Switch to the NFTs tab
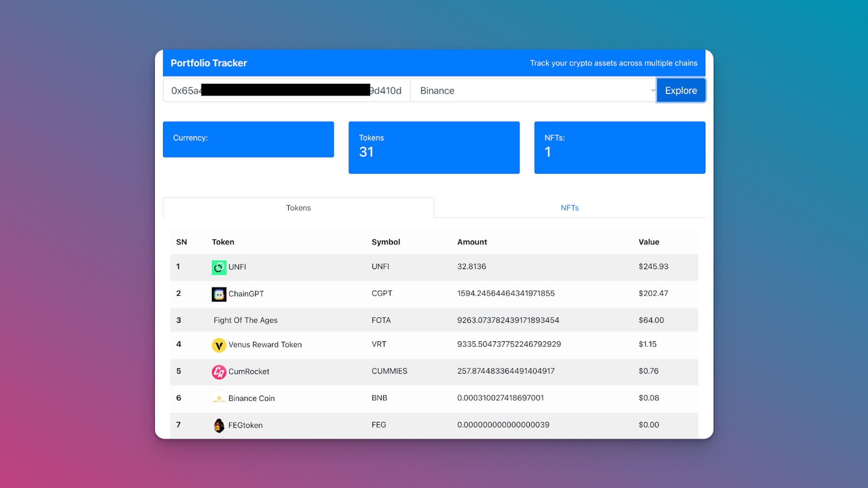Image resolution: width=868 pixels, height=488 pixels. point(569,207)
